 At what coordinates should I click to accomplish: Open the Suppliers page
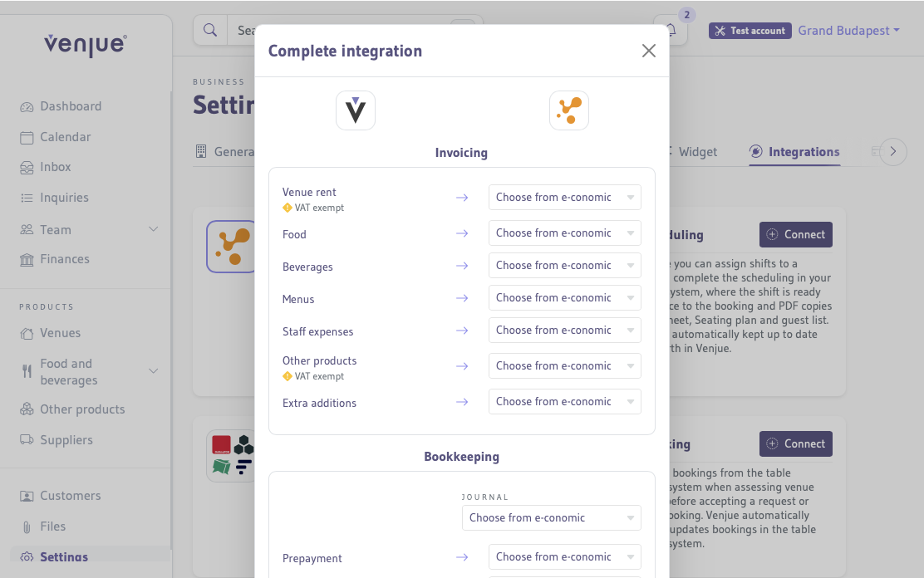(65, 439)
